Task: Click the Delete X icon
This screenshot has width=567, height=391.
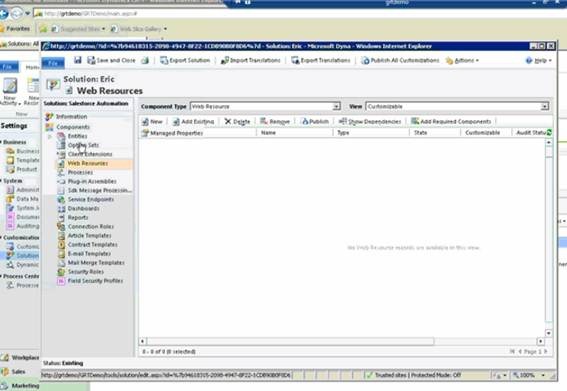Action: click(x=228, y=122)
